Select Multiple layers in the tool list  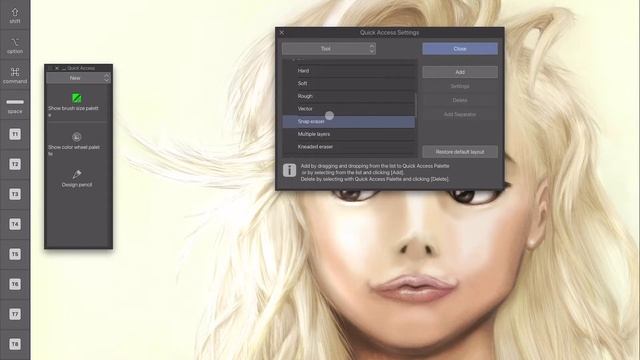[349, 134]
